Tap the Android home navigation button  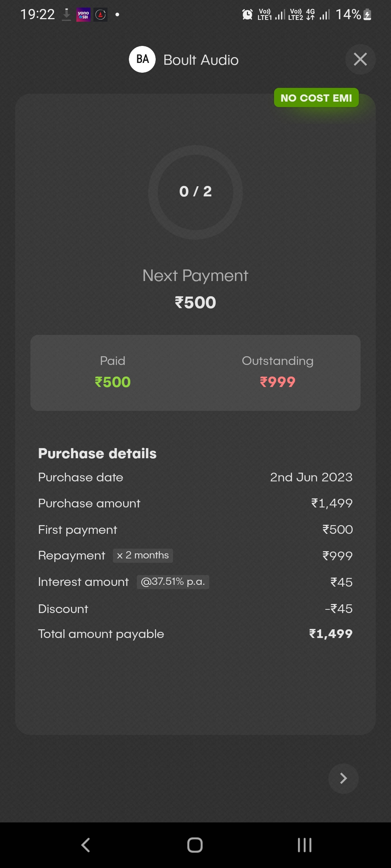point(195,845)
